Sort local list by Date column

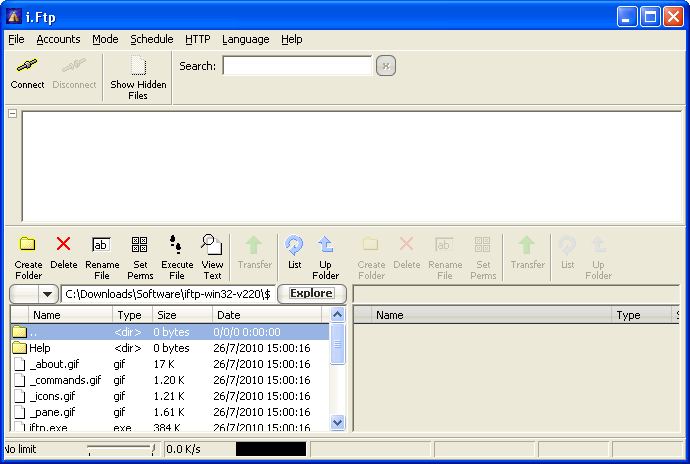267,315
